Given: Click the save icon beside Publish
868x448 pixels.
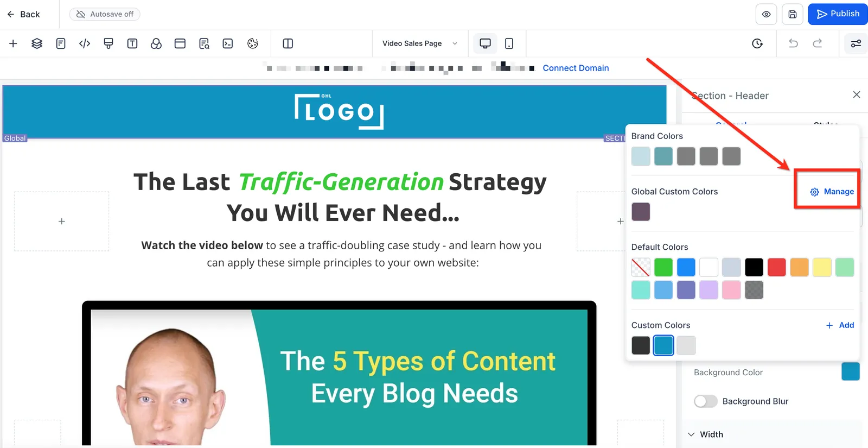Looking at the screenshot, I should [793, 14].
